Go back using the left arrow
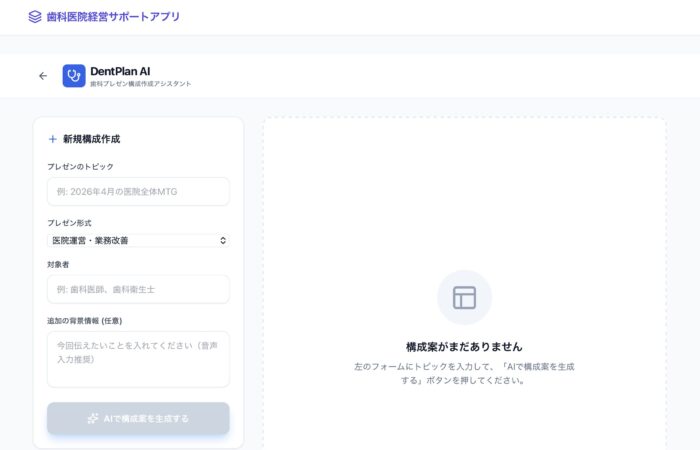This screenshot has height=450, width=700. 43,76
